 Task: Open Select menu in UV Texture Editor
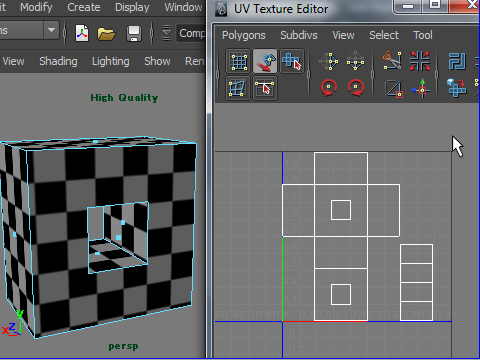click(x=384, y=35)
